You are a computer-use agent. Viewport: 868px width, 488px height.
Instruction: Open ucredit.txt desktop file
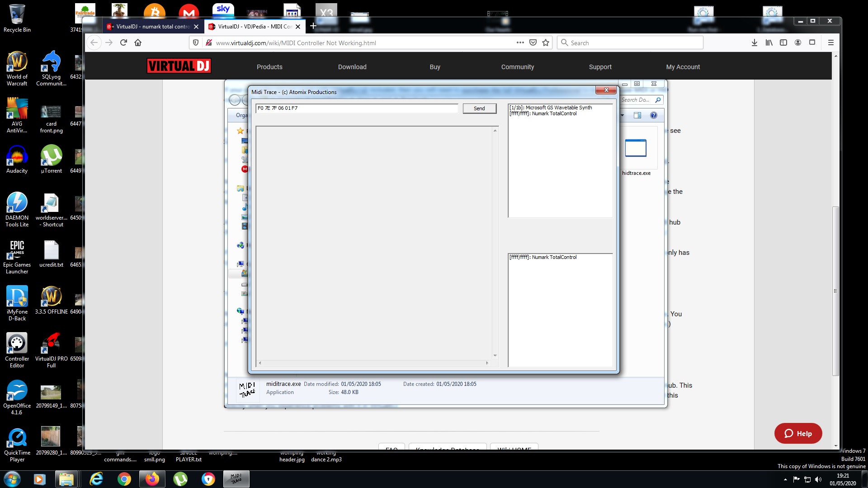click(51, 254)
